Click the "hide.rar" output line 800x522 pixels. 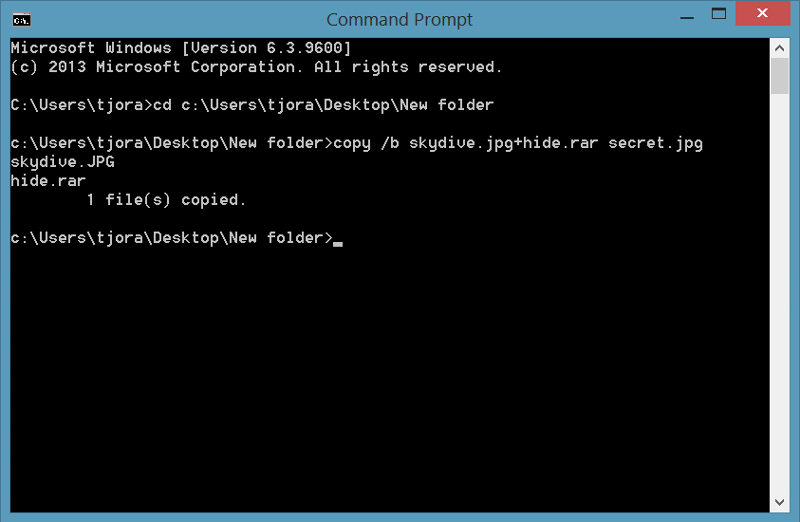pos(48,181)
